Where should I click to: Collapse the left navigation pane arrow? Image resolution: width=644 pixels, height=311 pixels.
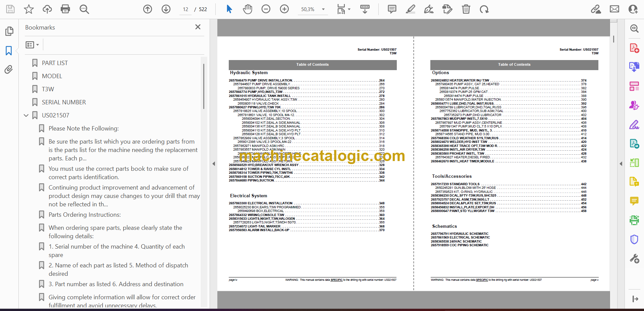pyautogui.click(x=214, y=164)
